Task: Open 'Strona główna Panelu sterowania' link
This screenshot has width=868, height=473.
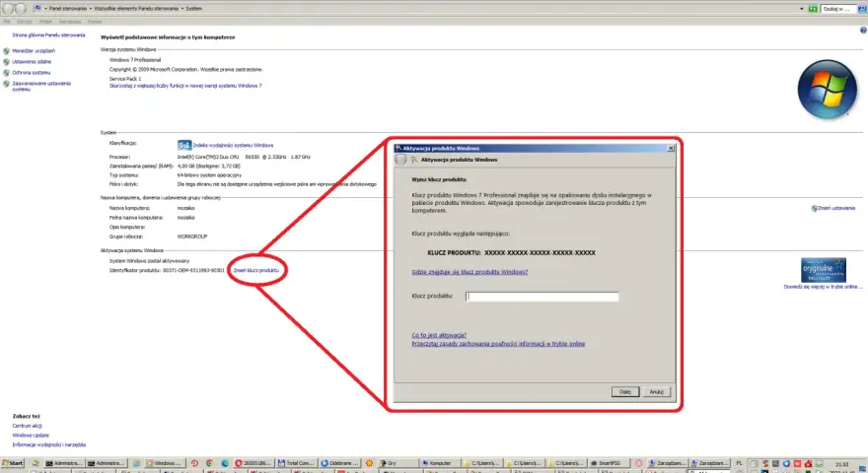Action: (x=48, y=34)
